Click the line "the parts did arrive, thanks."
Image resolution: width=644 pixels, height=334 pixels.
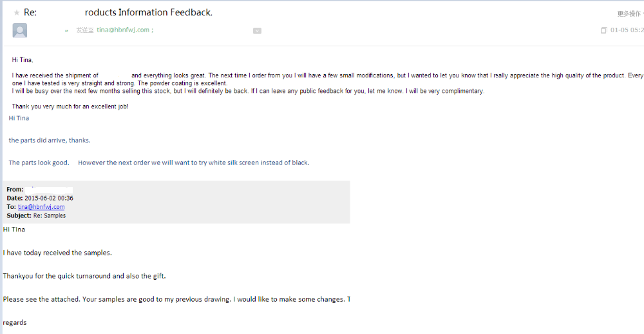click(x=50, y=141)
